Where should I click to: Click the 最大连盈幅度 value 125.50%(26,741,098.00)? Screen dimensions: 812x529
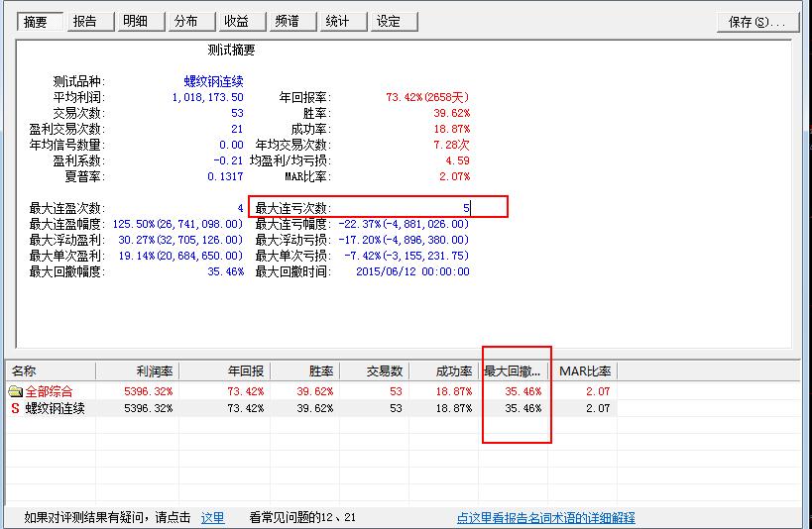(x=177, y=224)
